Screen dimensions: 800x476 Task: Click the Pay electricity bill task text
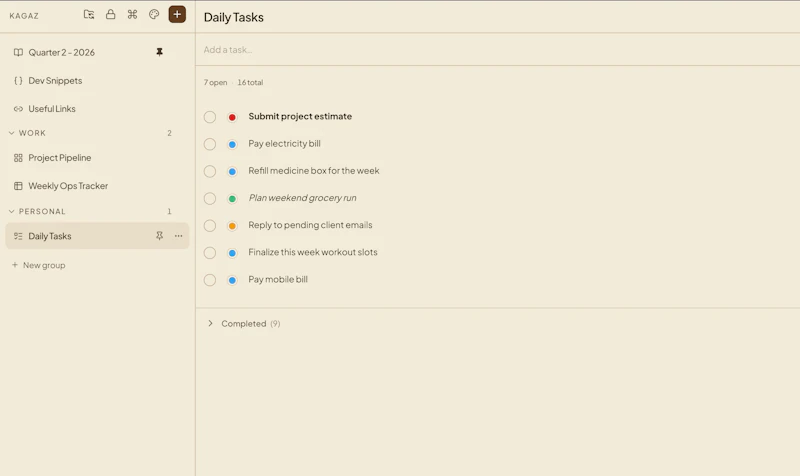coord(284,144)
